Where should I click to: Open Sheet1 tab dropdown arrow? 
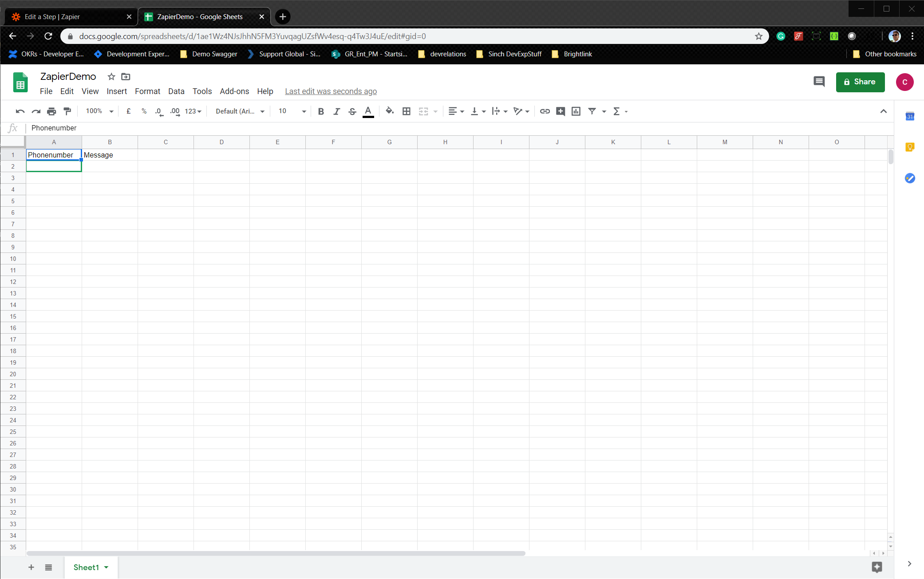tap(106, 567)
